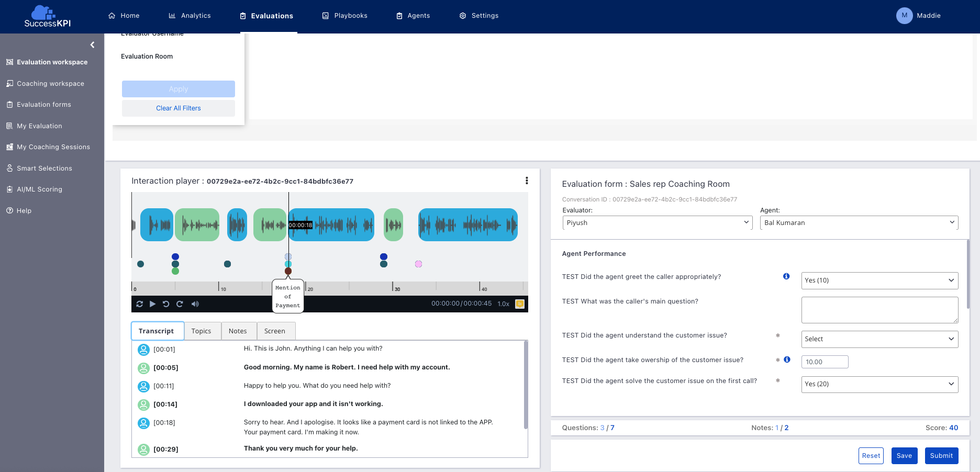The image size is (980, 472).
Task: Open the Evaluator dropdown showing Piyush
Action: 658,223
